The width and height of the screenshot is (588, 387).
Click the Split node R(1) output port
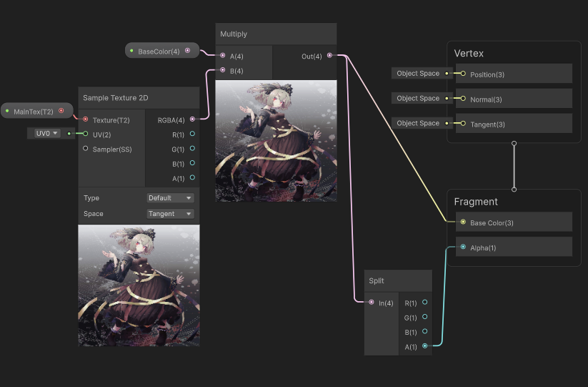425,302
